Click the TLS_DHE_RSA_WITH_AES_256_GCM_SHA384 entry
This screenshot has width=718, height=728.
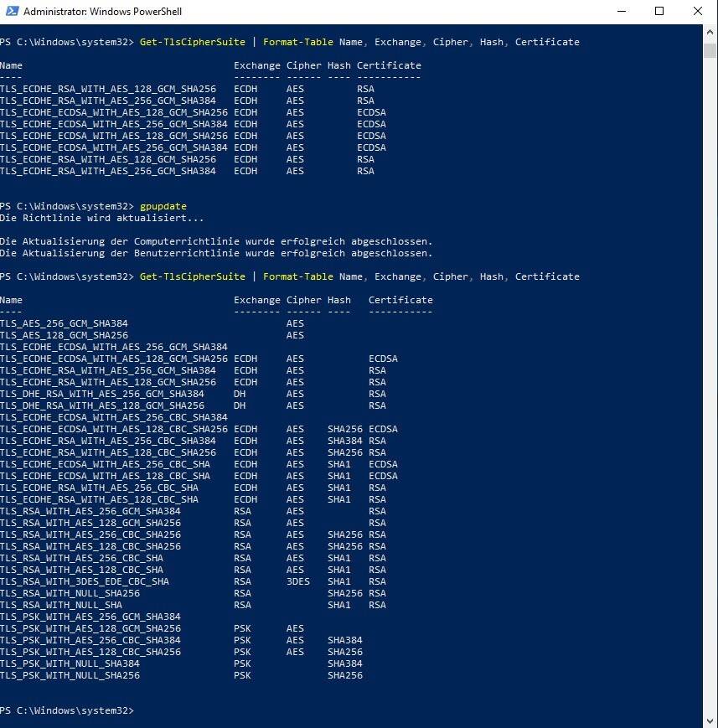coord(101,394)
